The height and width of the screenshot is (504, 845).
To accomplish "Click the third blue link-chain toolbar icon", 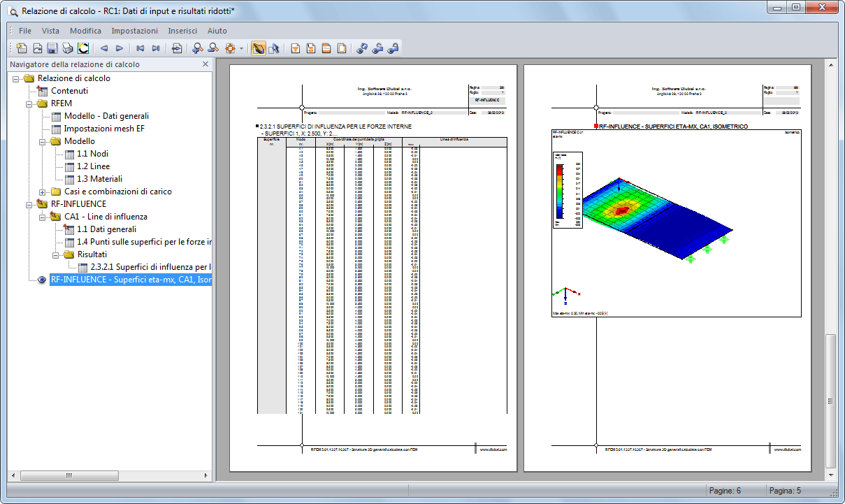I will [x=393, y=48].
